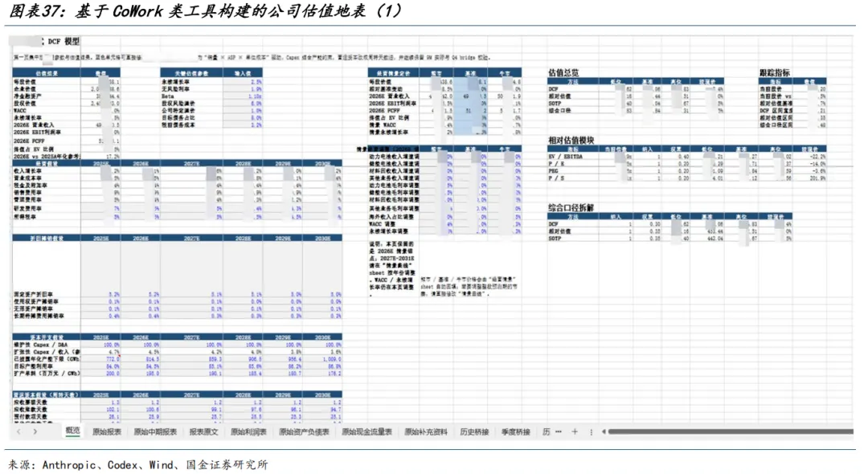The width and height of the screenshot is (868, 474).
Task: Select the 研发费用率 row label
Action: pyautogui.click(x=28, y=209)
